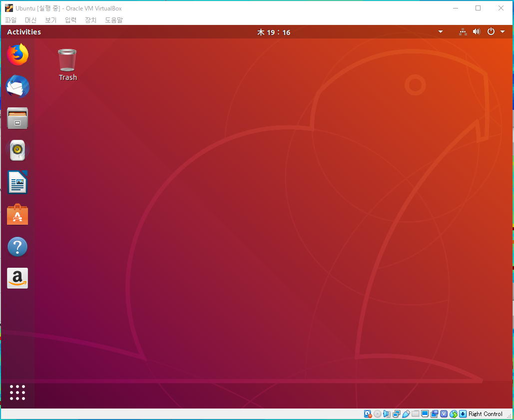Click the resize grip in status bar corner
Viewport: 514px width, 420px height.
click(509, 416)
